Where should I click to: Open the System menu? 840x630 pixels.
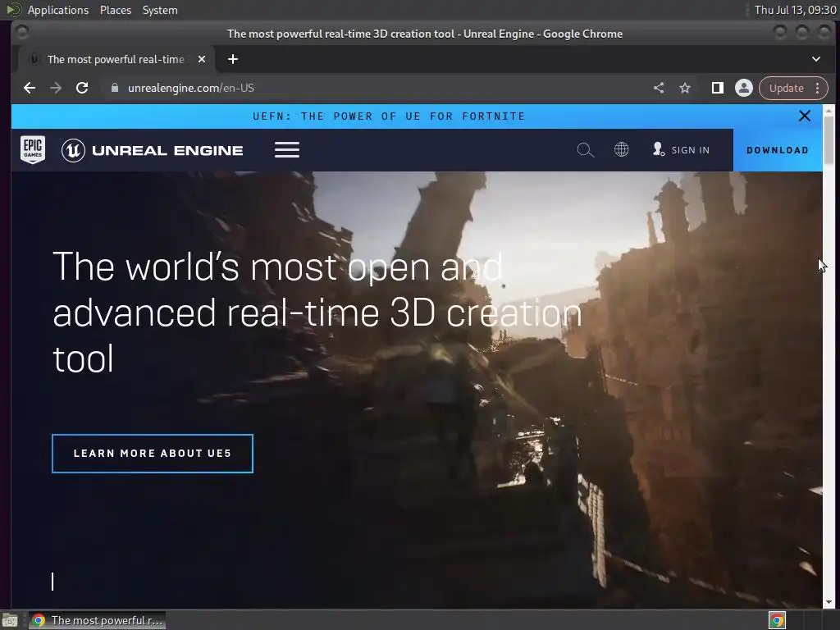pyautogui.click(x=160, y=10)
